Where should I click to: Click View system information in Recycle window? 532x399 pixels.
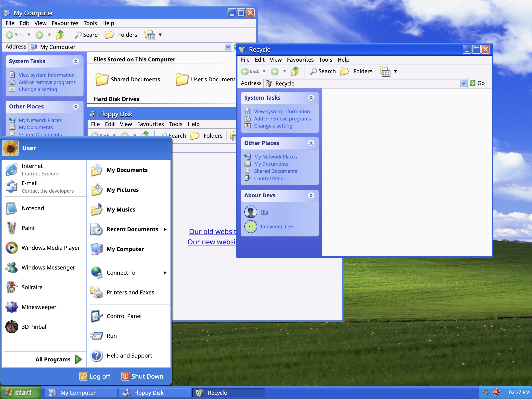[x=282, y=111]
